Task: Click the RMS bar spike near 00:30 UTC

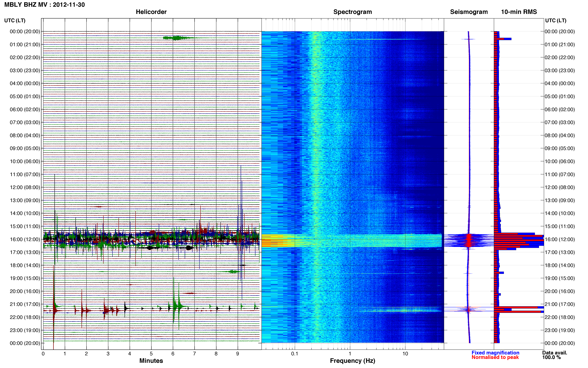Action: pyautogui.click(x=503, y=39)
